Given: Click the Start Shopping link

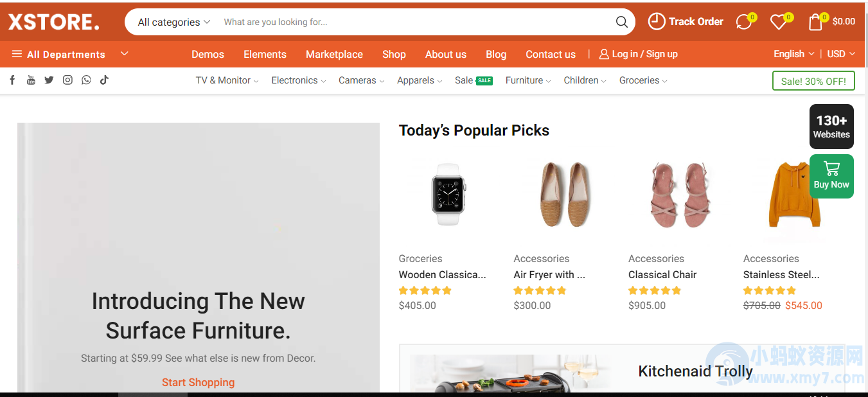Looking at the screenshot, I should (198, 382).
